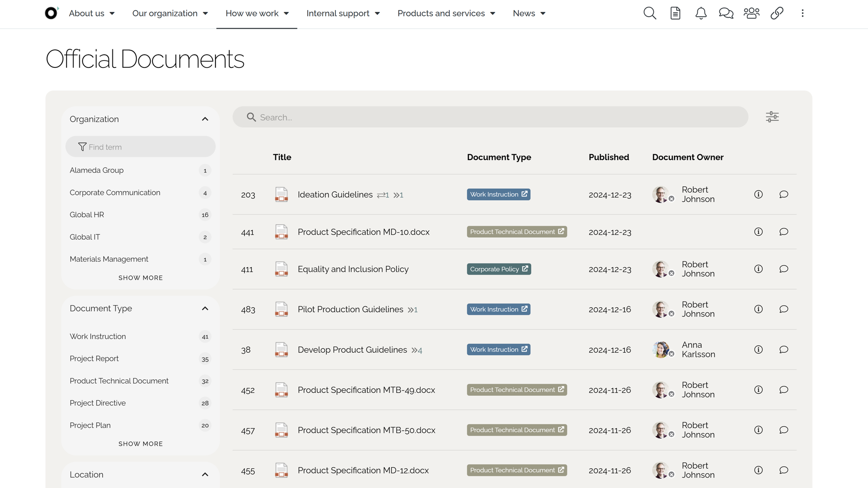Viewport: 868px width, 488px height.
Task: Open comments for Develop Product Guidelines
Action: coord(784,350)
